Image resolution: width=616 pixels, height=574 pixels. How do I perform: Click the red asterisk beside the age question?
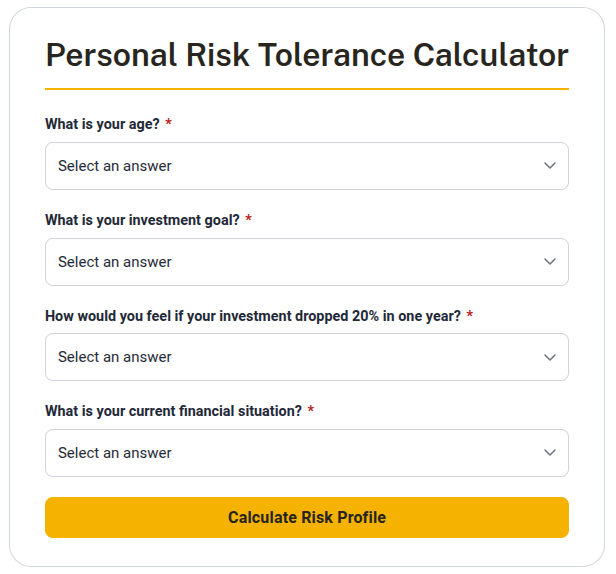(168, 124)
